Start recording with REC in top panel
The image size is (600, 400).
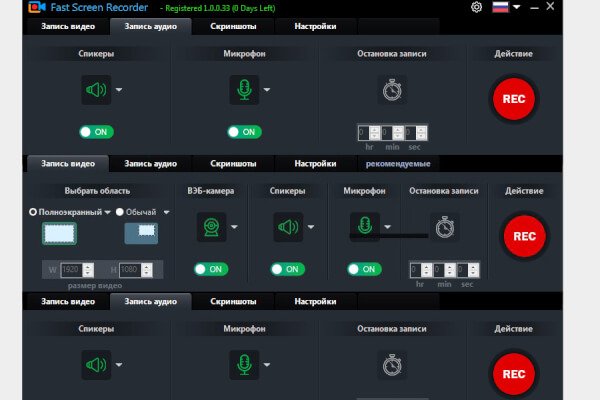[514, 99]
